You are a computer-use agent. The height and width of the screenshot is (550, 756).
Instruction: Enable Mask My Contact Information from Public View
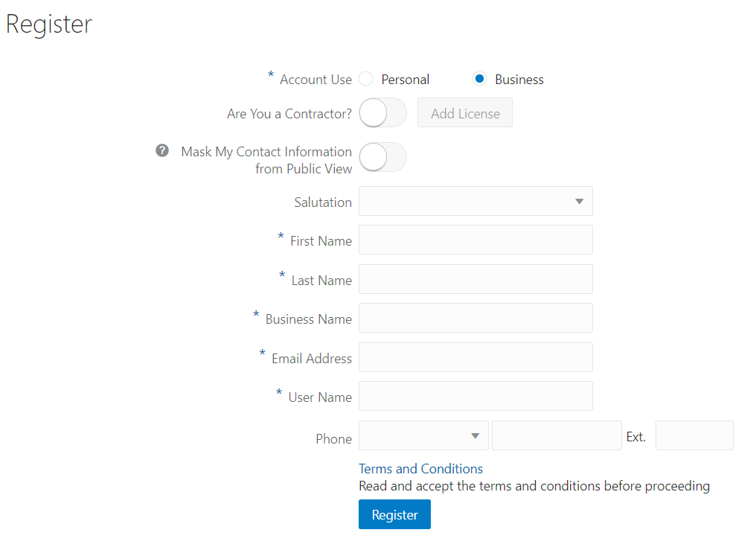tap(382, 157)
